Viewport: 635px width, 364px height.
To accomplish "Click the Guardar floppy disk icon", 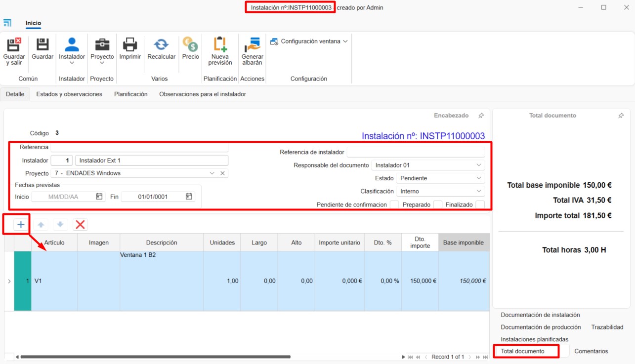I will pos(42,45).
